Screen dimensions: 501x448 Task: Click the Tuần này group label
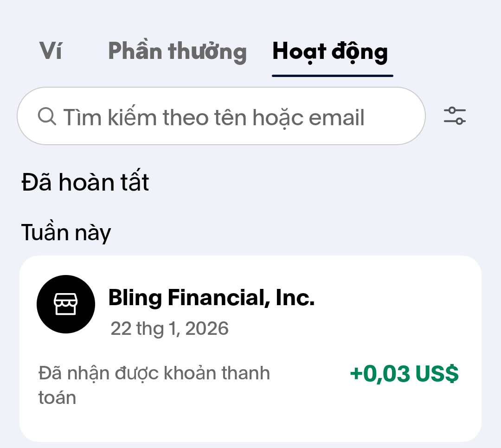(66, 232)
